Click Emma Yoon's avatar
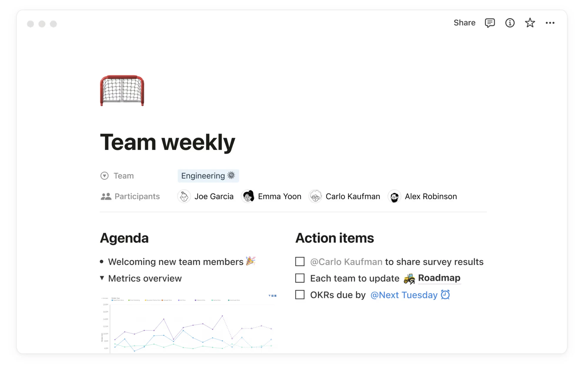This screenshot has width=588, height=369. tap(248, 196)
